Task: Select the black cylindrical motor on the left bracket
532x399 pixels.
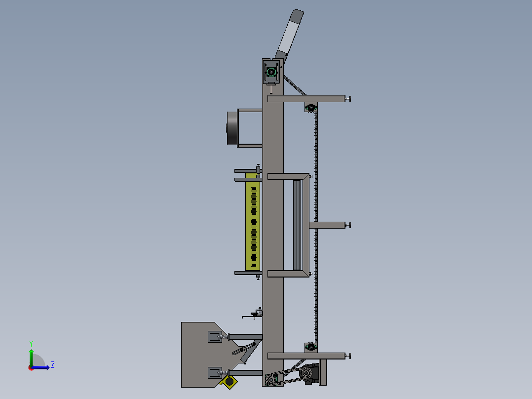Action: tap(232, 128)
